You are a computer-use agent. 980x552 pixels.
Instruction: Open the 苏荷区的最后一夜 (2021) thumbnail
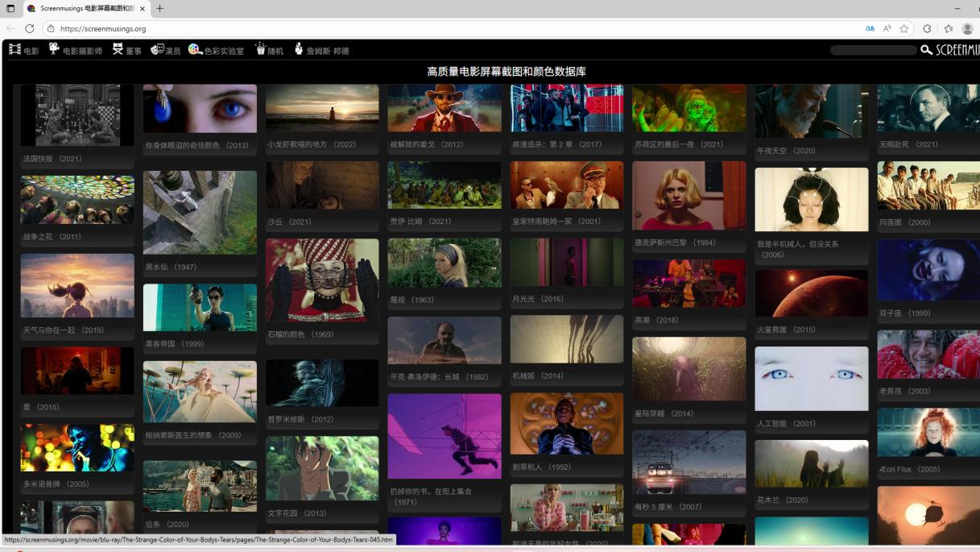tap(689, 108)
